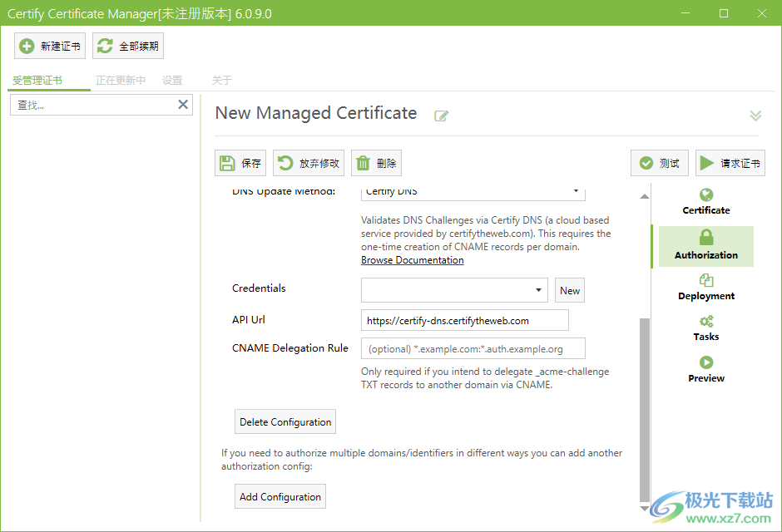Open the Certificate section in the side panel
Screen dimensions: 782x532
click(x=705, y=202)
